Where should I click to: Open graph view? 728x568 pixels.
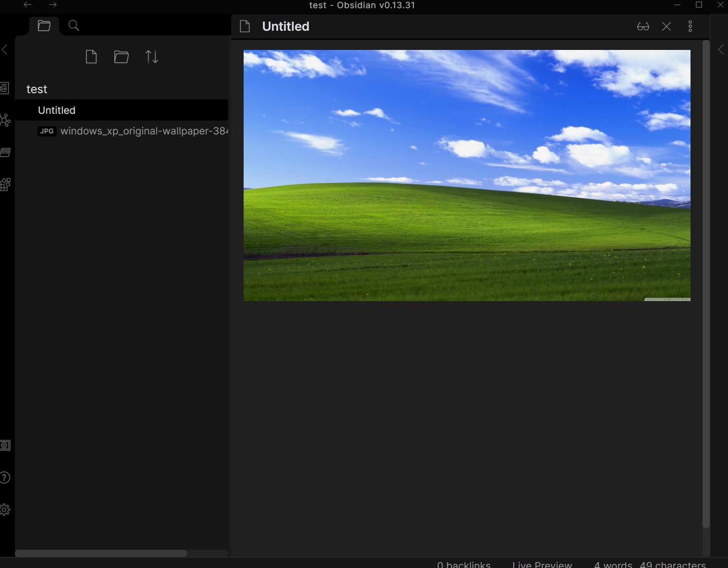(5, 120)
